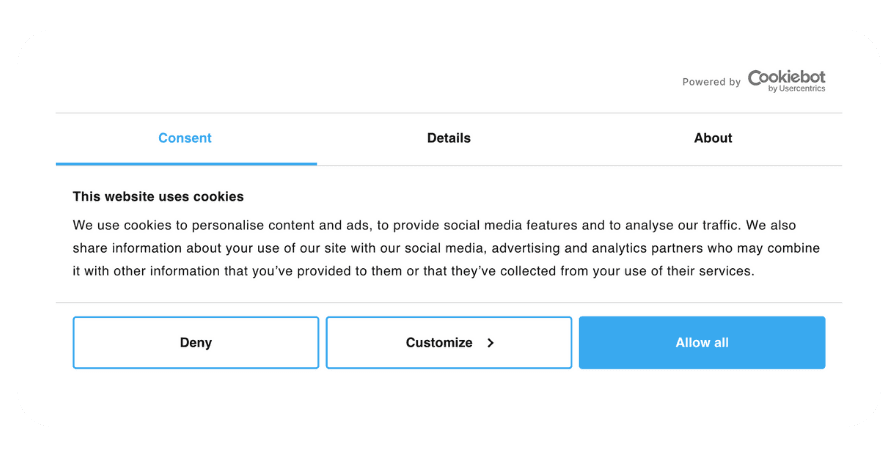Click the 'We use cookies to personalise' sentence
896x469 pixels.
406,225
